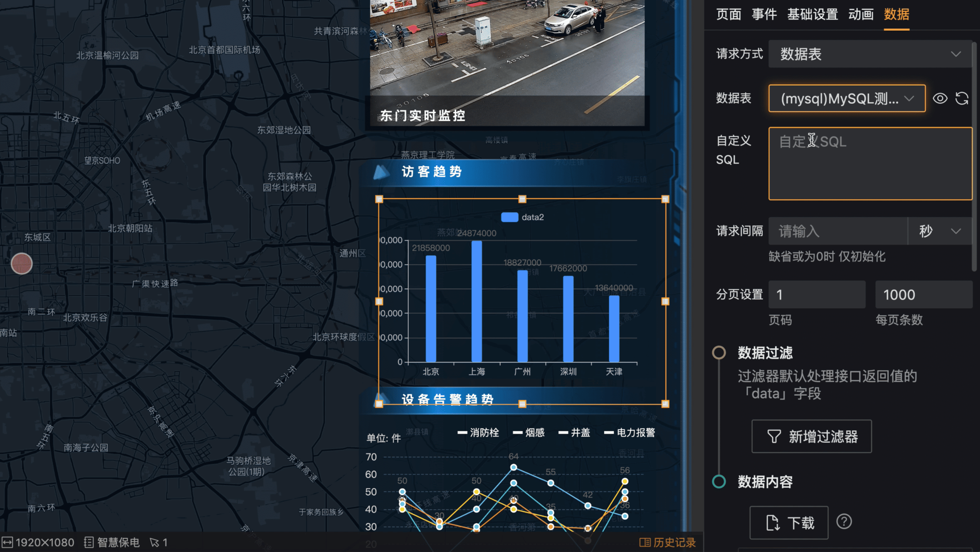Open the 秒 time unit dropdown
The height and width of the screenshot is (552, 980).
tap(939, 231)
